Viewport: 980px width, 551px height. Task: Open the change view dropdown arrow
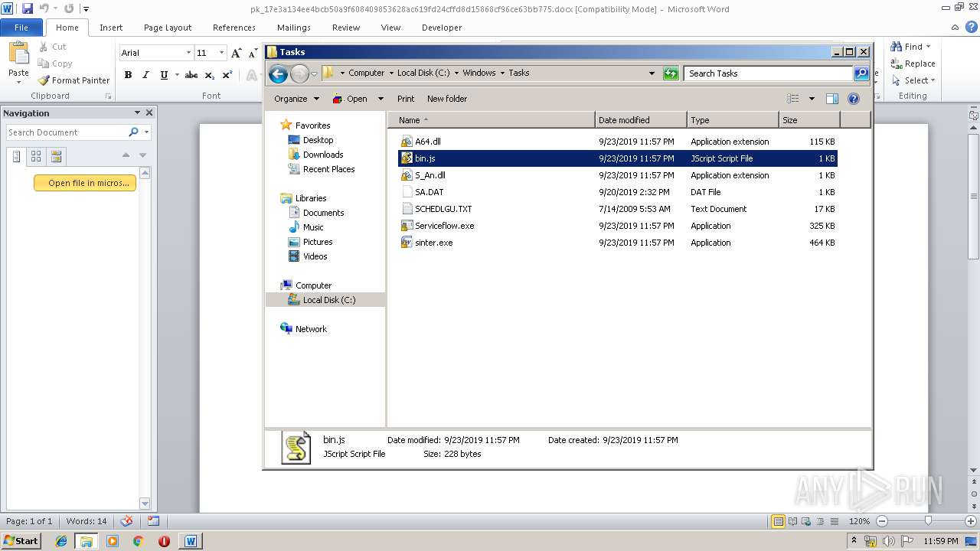(812, 99)
